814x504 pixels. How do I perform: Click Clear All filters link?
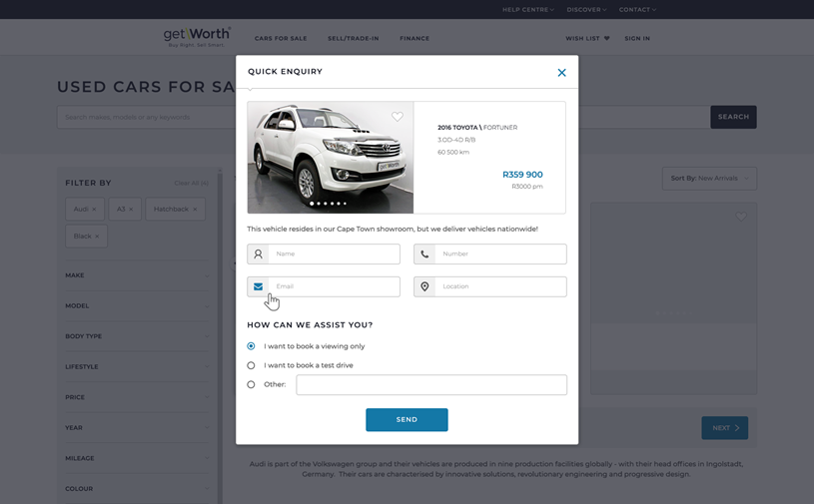(x=192, y=183)
